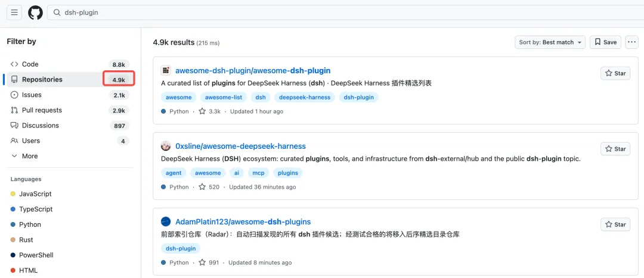Viewport: 644px width, 278px height.
Task: View the 520 stargazers count
Action: [209, 187]
